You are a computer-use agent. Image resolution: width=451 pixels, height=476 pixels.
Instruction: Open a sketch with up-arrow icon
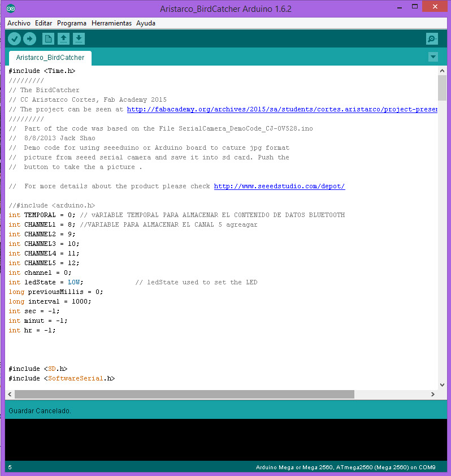tap(63, 39)
